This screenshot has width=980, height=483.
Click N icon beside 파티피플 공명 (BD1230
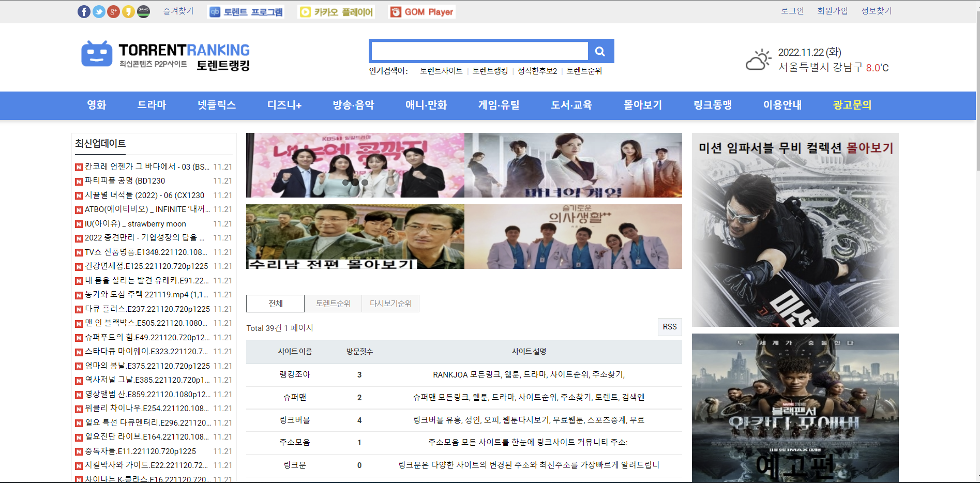pos(79,182)
